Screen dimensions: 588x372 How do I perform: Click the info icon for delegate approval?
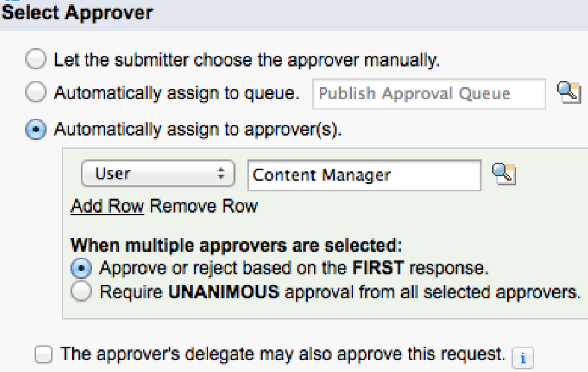(523, 357)
